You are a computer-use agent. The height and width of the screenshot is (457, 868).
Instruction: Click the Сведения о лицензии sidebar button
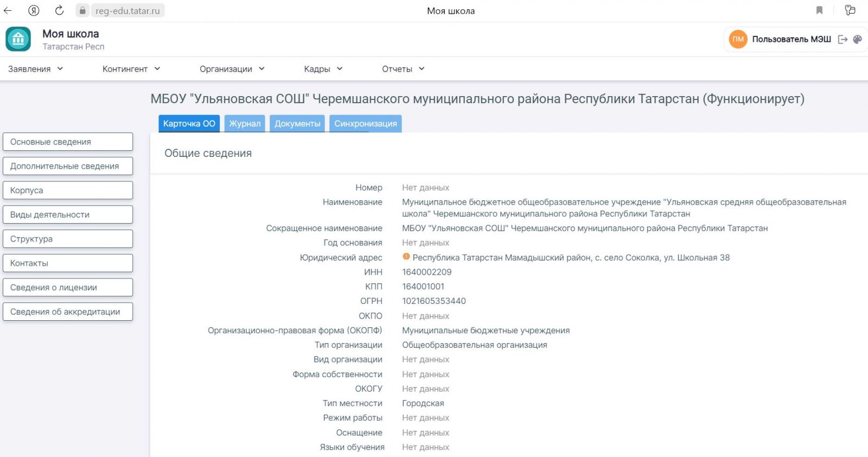point(68,288)
